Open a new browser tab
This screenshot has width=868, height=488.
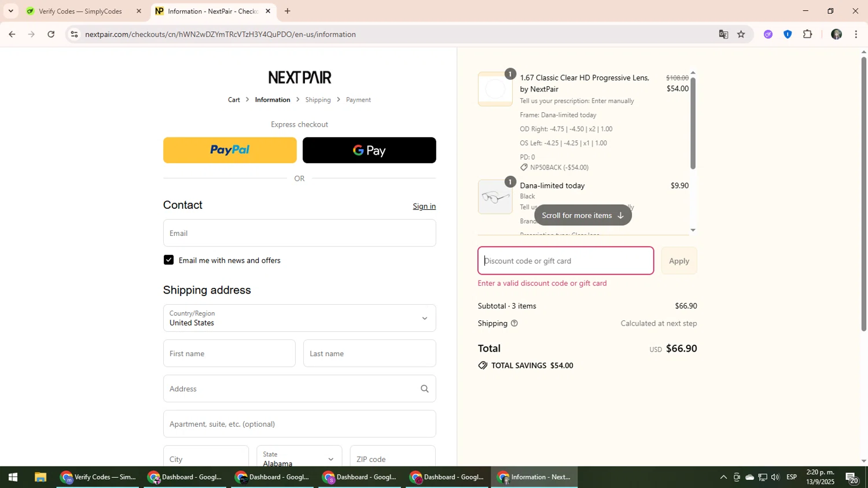tap(287, 11)
